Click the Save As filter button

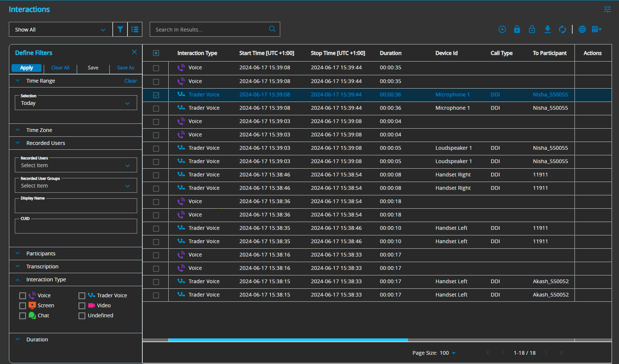tap(126, 68)
